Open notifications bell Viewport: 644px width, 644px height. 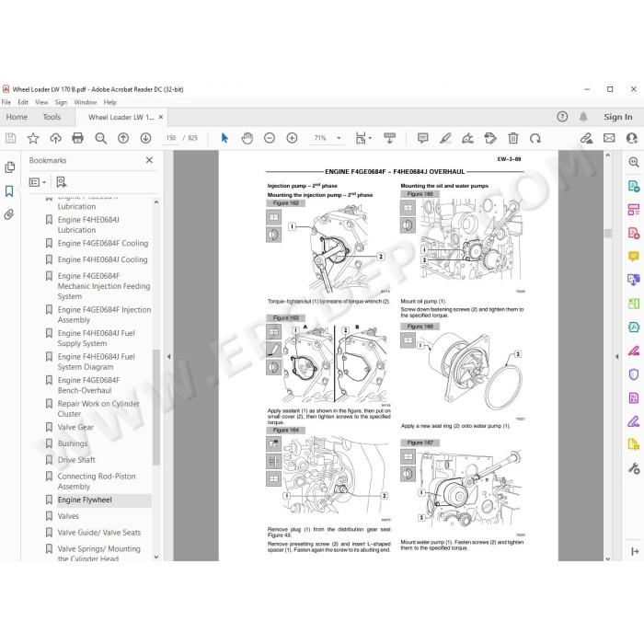click(583, 117)
